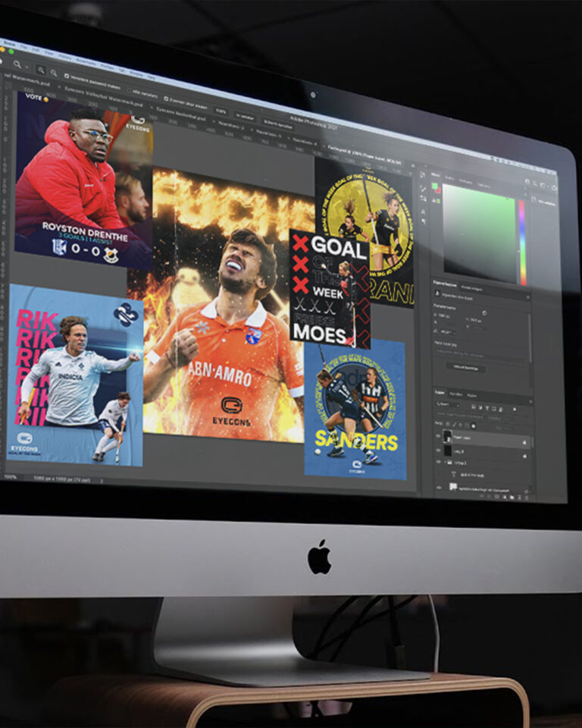Viewport: 582px width, 728px height.
Task: Click the zoom in magnifier in options bar
Action: coord(42,70)
